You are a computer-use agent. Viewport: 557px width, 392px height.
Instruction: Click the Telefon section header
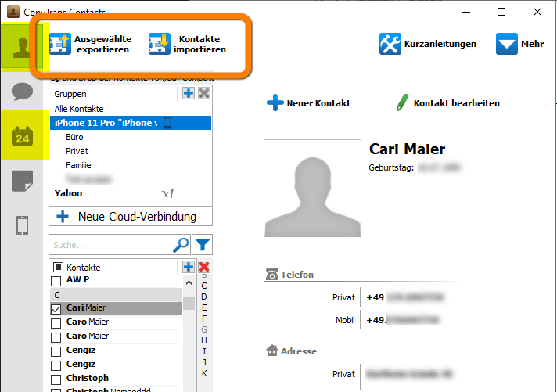(x=289, y=275)
